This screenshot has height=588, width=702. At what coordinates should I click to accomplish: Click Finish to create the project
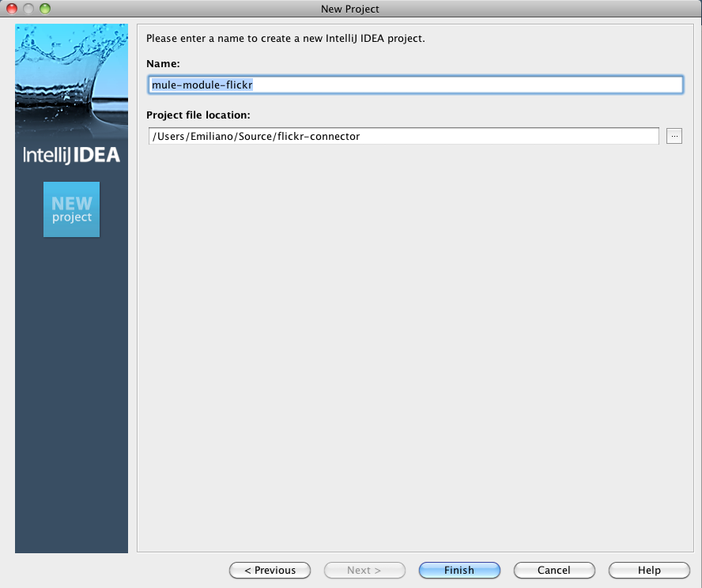(x=459, y=570)
